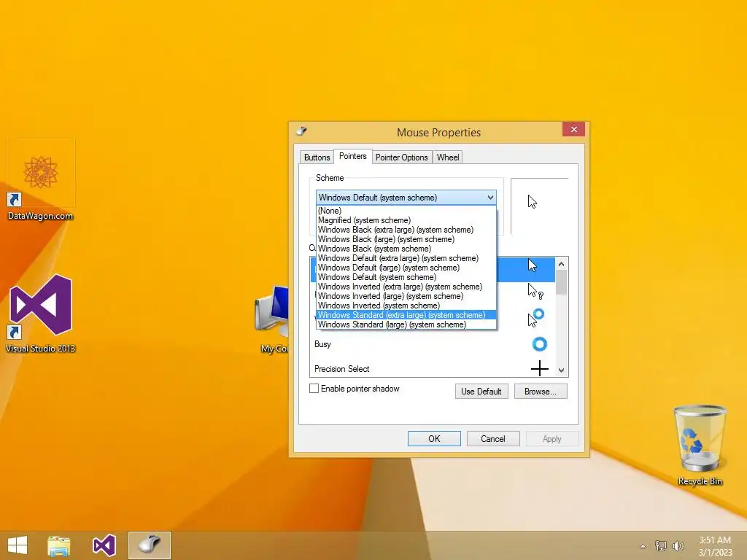Choose Windows Black (system scheme)
The height and width of the screenshot is (560, 747).
406,249
